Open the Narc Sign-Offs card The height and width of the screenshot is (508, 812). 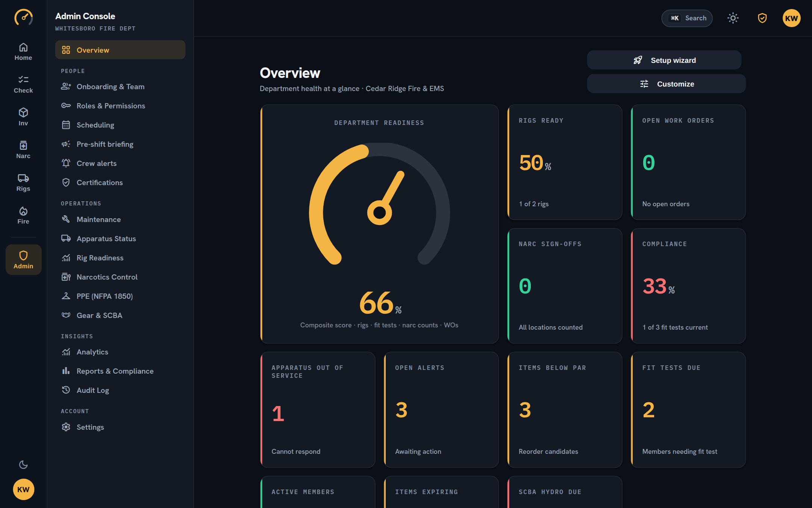(565, 286)
